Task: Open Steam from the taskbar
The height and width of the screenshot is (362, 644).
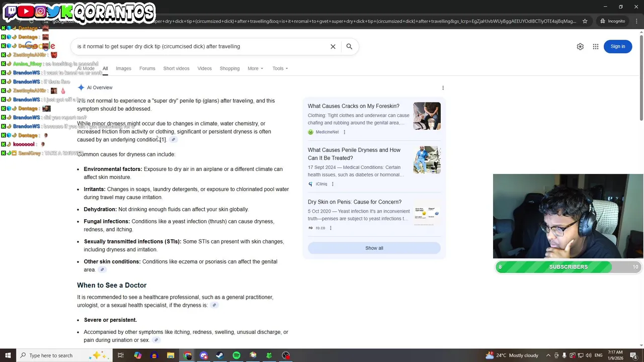Action: (220, 355)
